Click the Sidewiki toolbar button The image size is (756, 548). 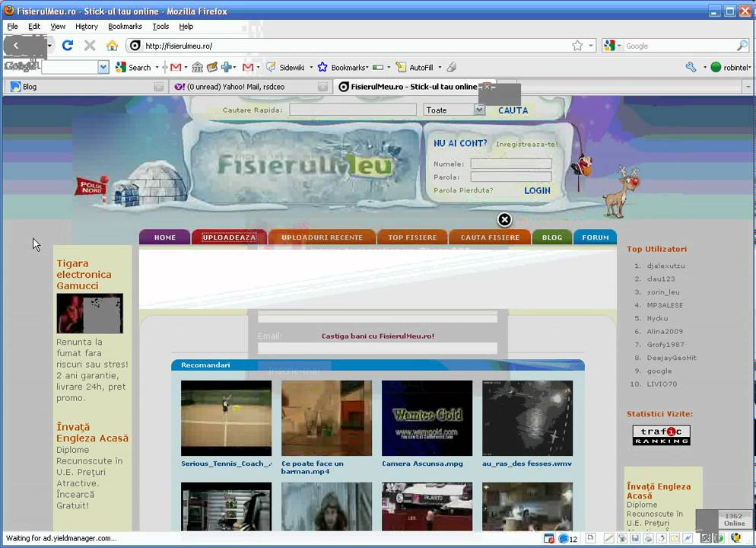coord(287,68)
